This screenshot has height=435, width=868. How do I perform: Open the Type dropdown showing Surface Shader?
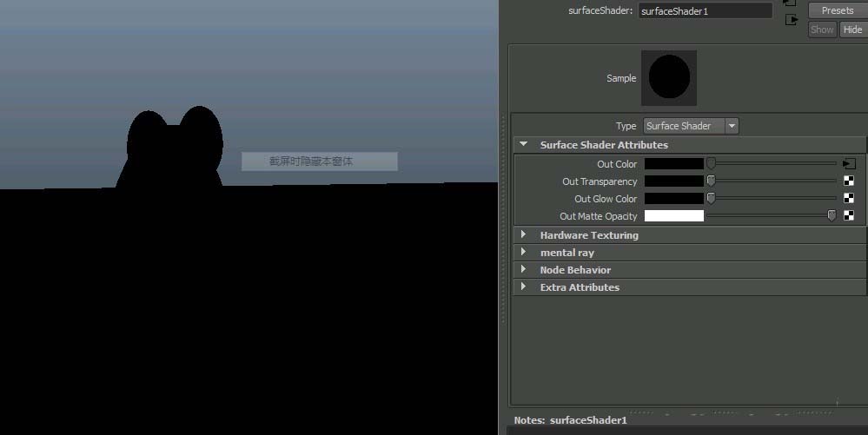(690, 126)
